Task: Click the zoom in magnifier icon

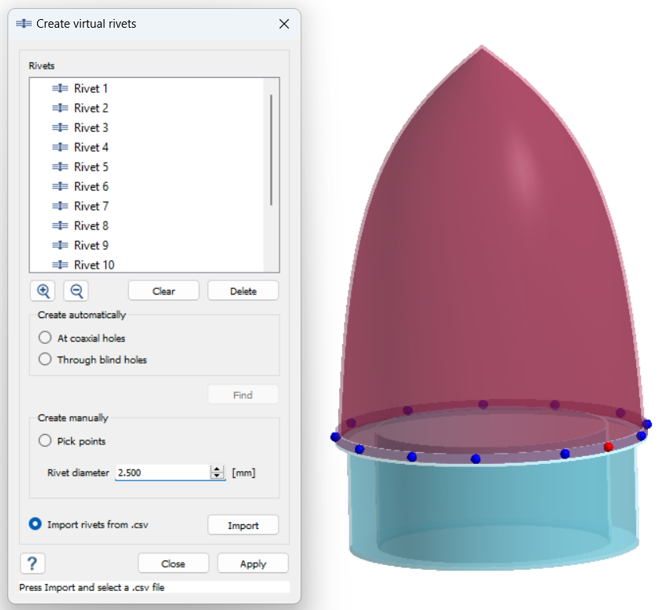Action: point(43,291)
